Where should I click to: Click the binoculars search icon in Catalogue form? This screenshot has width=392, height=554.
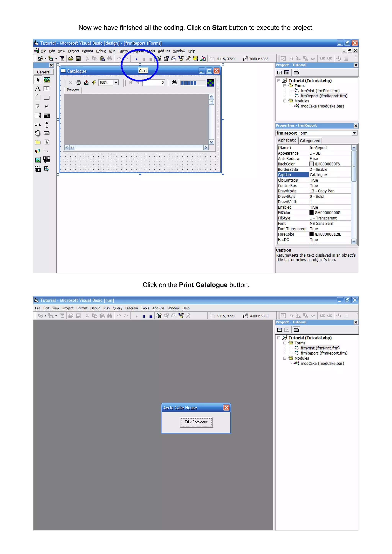point(174,82)
